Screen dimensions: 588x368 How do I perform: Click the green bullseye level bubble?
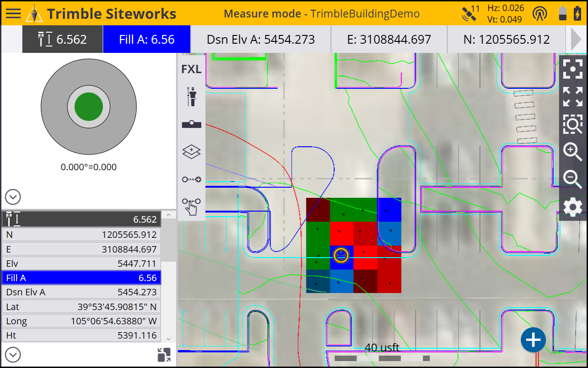point(89,107)
